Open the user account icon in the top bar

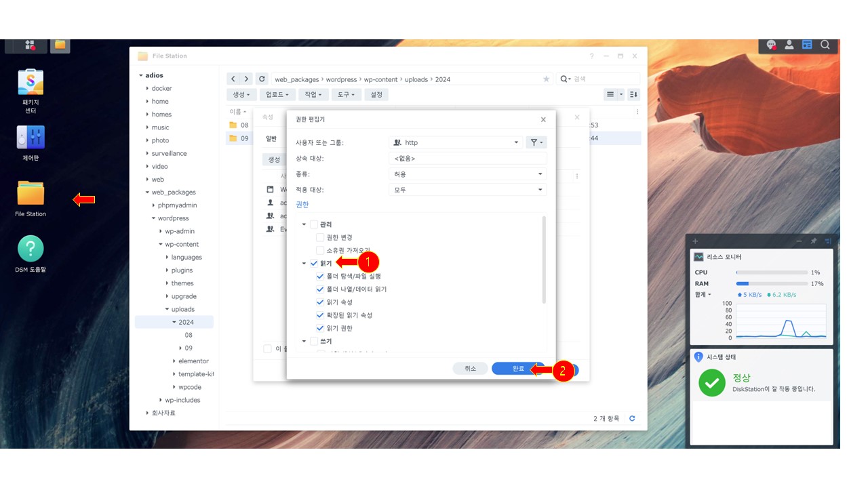click(x=789, y=45)
